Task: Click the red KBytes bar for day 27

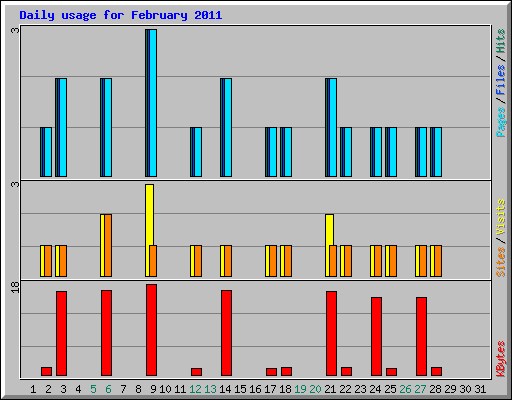Action: coord(421,336)
